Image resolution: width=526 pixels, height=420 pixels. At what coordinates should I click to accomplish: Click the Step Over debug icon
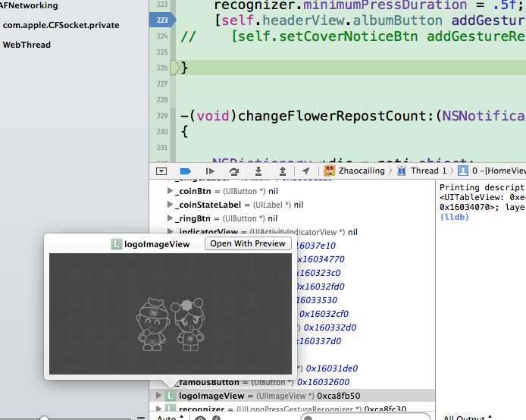pos(233,171)
